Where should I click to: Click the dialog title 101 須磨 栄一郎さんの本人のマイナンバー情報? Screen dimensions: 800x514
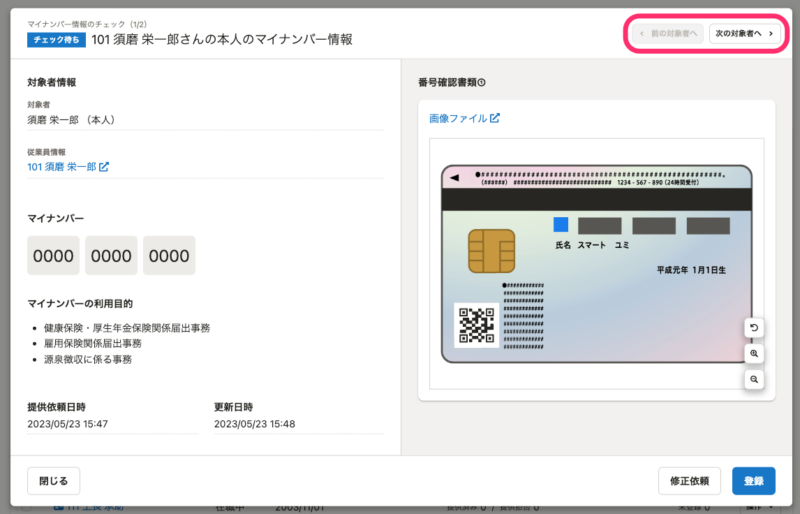(222, 40)
